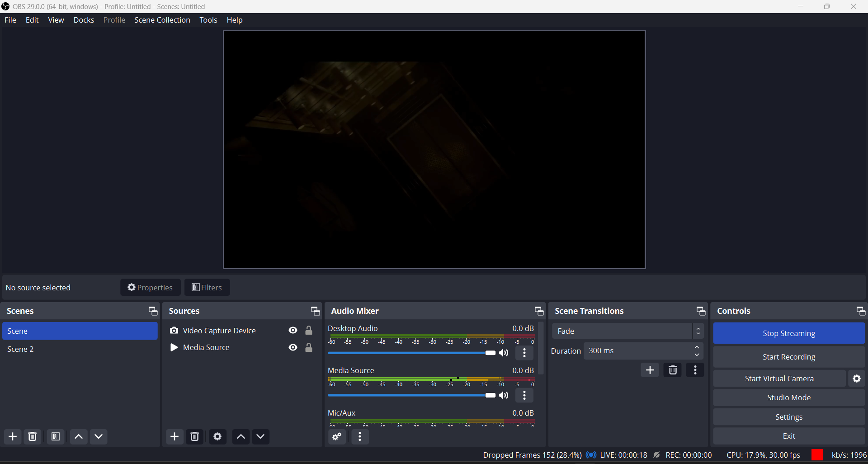Open Audio Mixer bottom three-dot menu
Image resolution: width=868 pixels, height=464 pixels.
pyautogui.click(x=360, y=436)
